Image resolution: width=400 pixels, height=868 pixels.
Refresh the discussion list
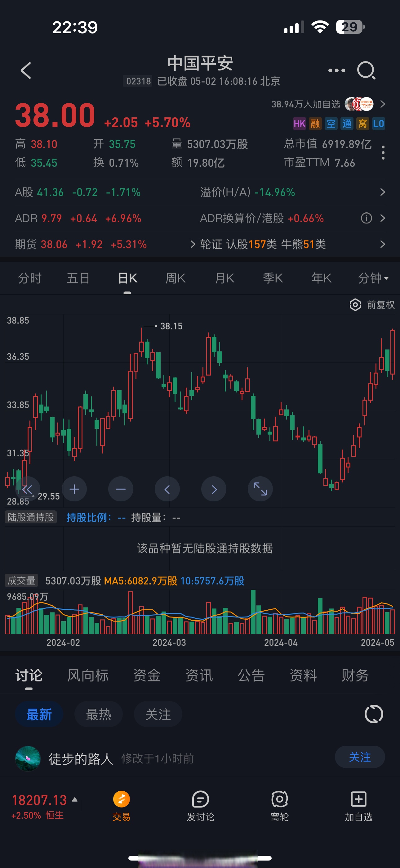tap(374, 714)
